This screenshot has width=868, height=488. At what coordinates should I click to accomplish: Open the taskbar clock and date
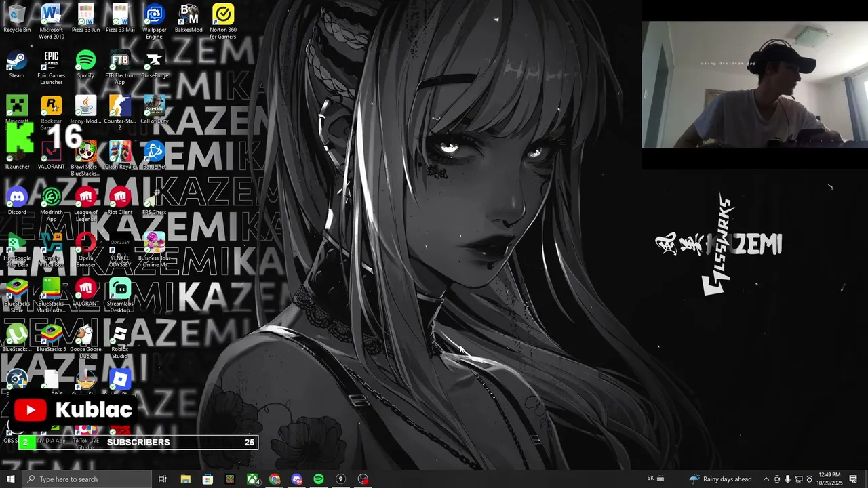(829, 479)
